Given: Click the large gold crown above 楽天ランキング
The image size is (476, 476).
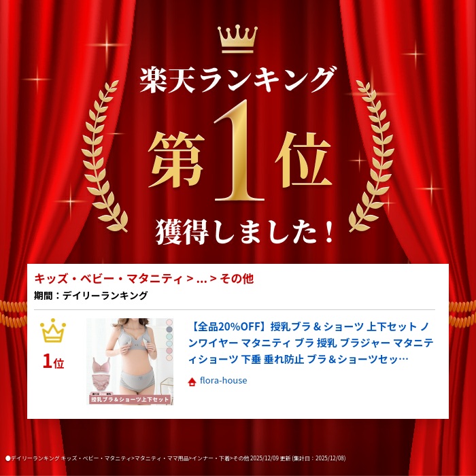Looking at the screenshot, I should tap(237, 39).
